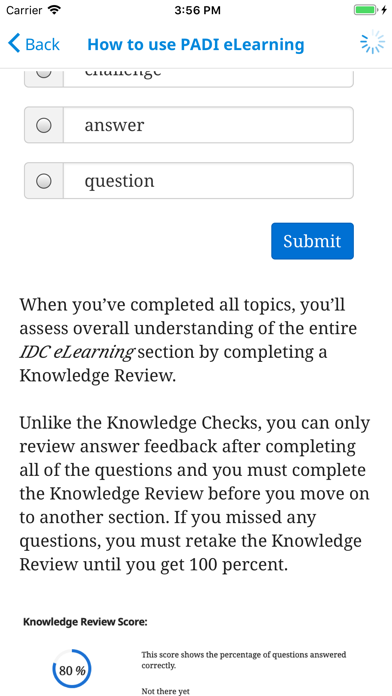Go Back using the Back label
This screenshot has width=392, height=696.
pos(43,44)
